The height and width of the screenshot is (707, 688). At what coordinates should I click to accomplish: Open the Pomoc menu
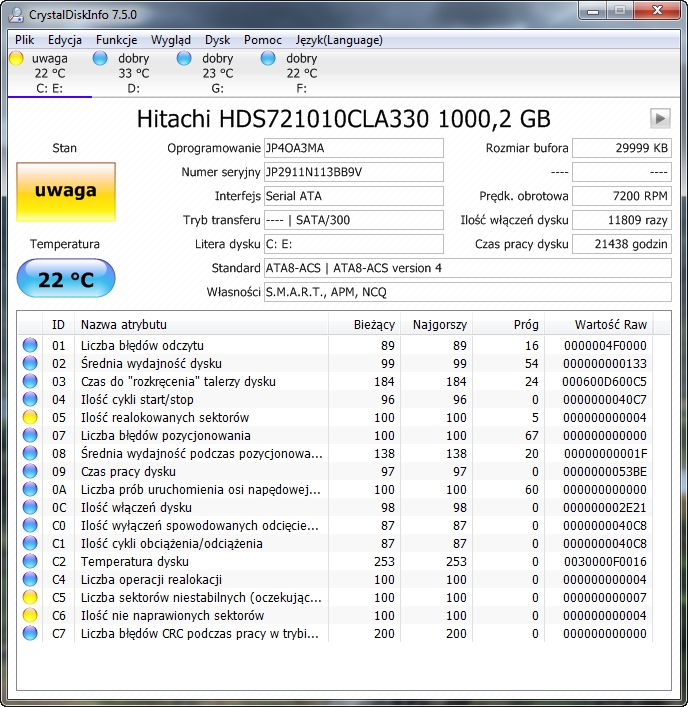[263, 40]
